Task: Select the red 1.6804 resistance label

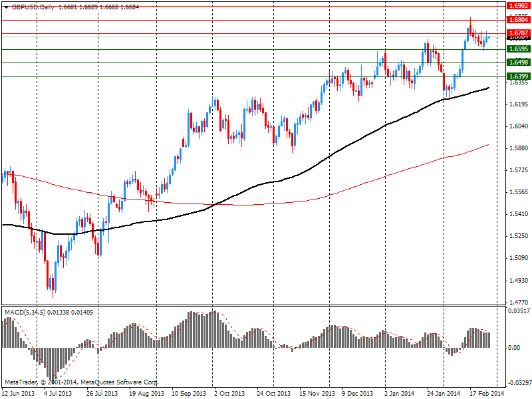Action: pyautogui.click(x=517, y=21)
